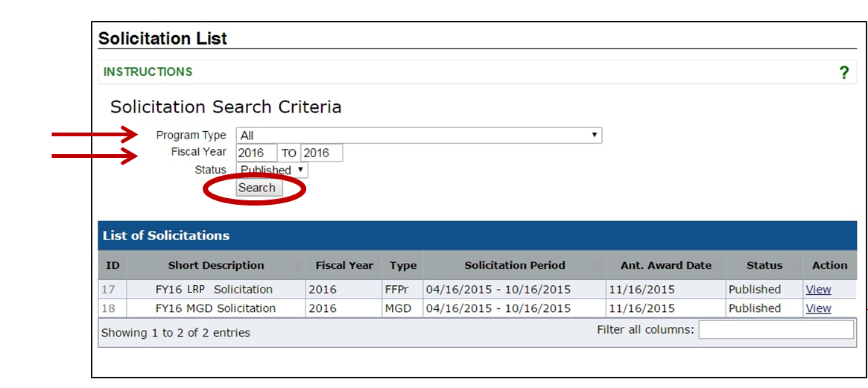View the FY16 LRP Solicitation
868x388 pixels.
click(x=818, y=290)
